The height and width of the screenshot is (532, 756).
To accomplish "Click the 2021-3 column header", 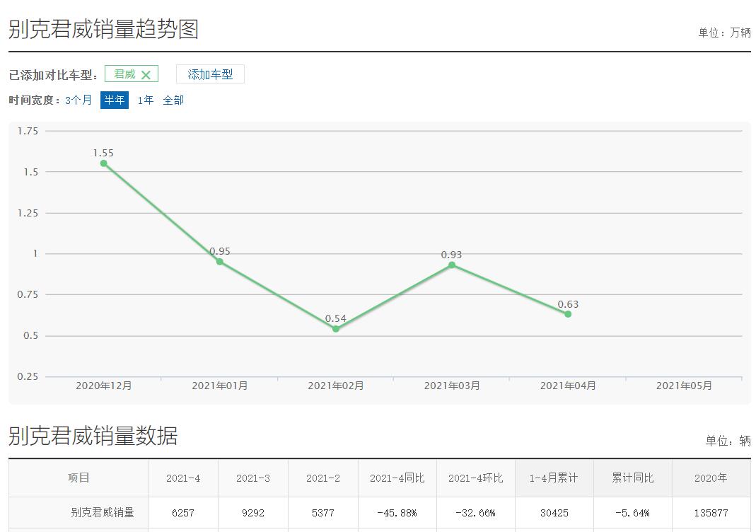I will [x=253, y=478].
